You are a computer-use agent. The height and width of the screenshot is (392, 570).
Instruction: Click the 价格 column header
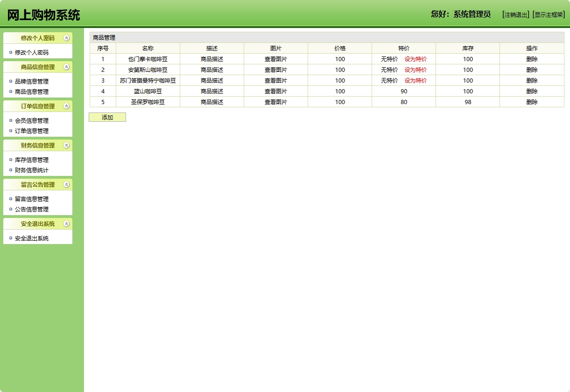click(x=340, y=48)
